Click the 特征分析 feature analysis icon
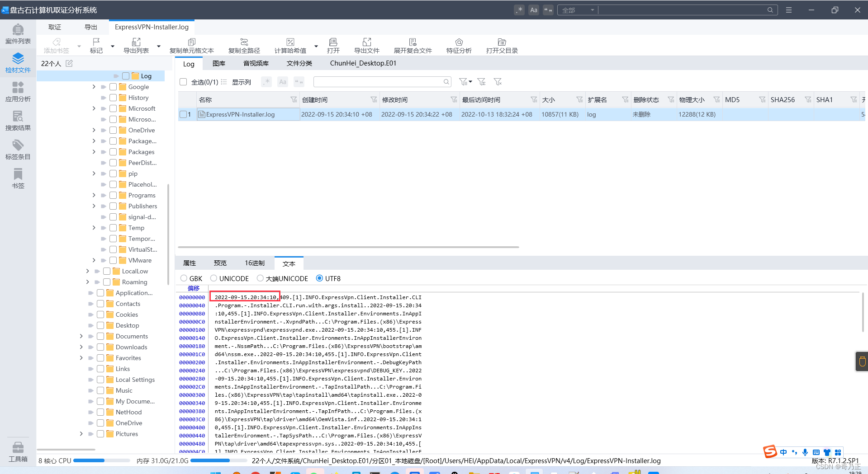The width and height of the screenshot is (868, 474). pyautogui.click(x=459, y=46)
